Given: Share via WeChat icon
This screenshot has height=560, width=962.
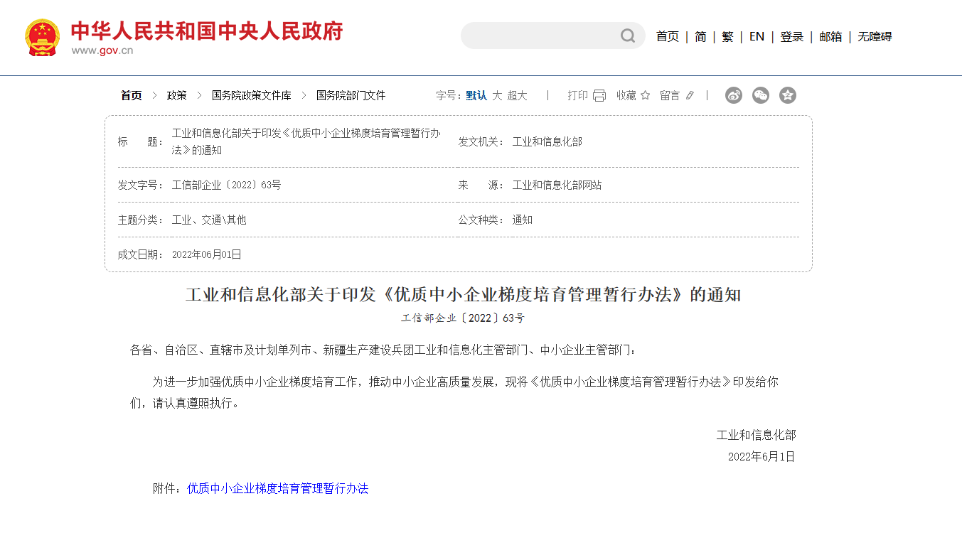Looking at the screenshot, I should pos(761,95).
